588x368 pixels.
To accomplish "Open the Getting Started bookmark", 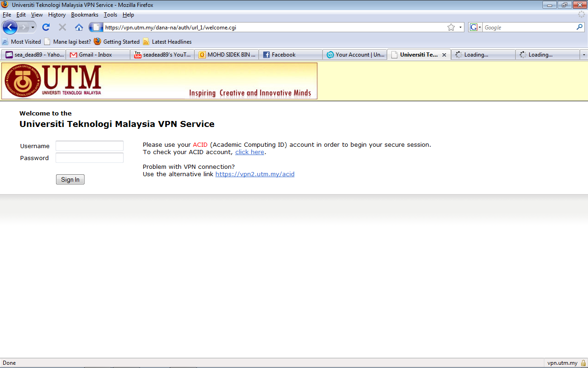I will pyautogui.click(x=117, y=41).
